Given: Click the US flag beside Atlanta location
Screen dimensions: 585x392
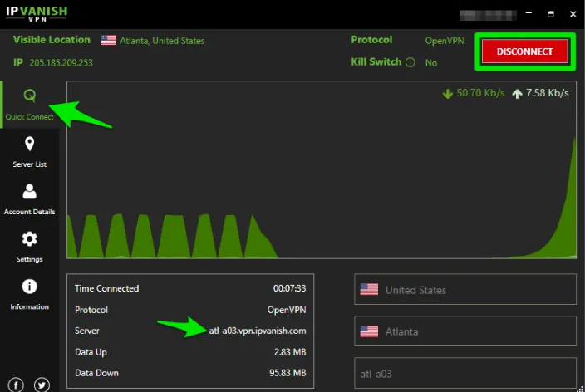Looking at the screenshot, I should (108, 41).
